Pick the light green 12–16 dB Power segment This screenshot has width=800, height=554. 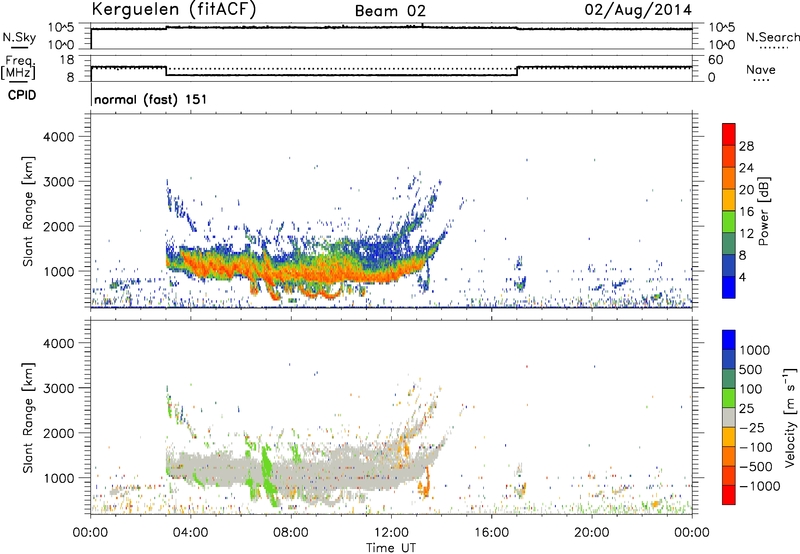pyautogui.click(x=729, y=222)
